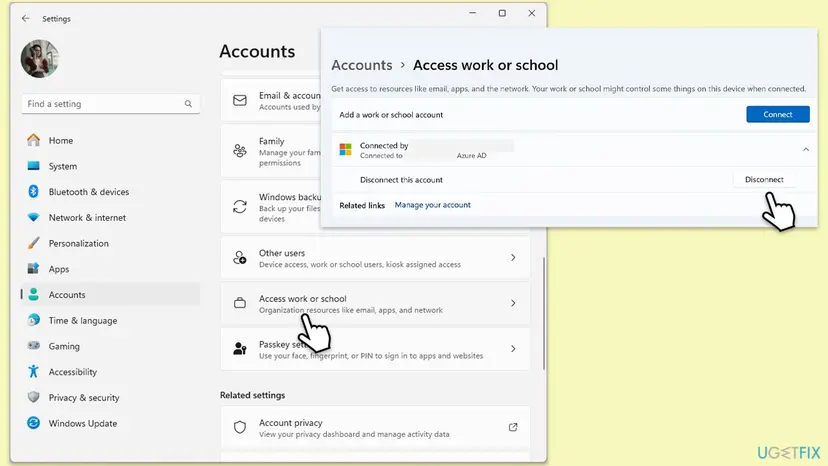Open Account privacy row
The height and width of the screenshot is (466, 828).
click(375, 427)
